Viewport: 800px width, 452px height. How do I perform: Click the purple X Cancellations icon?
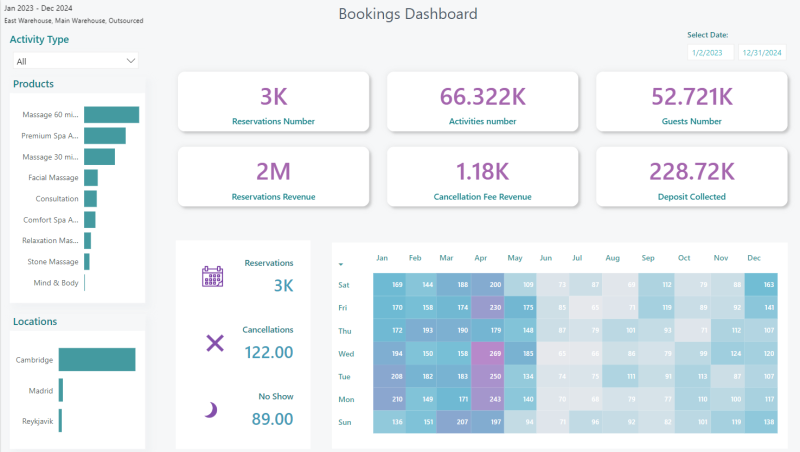[215, 343]
